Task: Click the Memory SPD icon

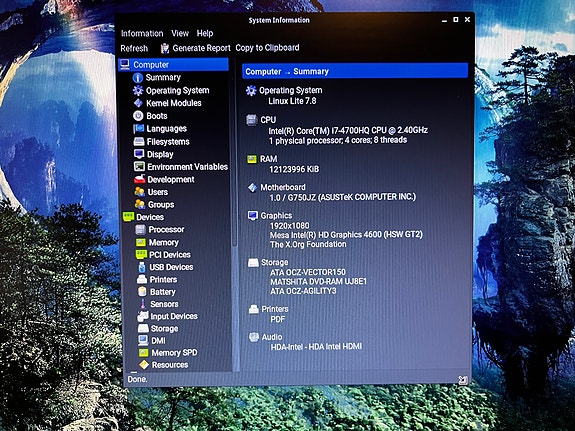Action: tap(143, 353)
